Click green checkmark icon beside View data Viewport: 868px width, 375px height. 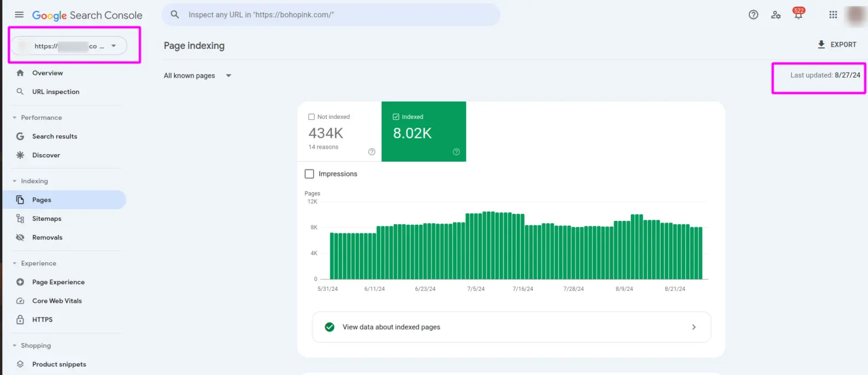pos(329,327)
